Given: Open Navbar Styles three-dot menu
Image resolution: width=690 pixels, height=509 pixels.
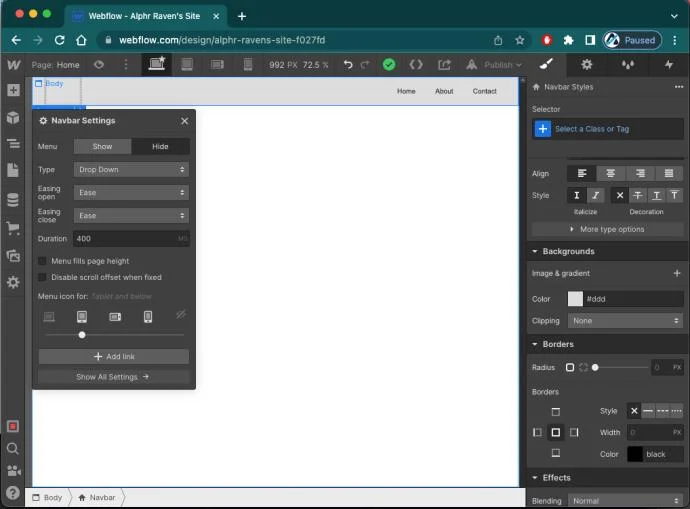Looking at the screenshot, I should [679, 87].
